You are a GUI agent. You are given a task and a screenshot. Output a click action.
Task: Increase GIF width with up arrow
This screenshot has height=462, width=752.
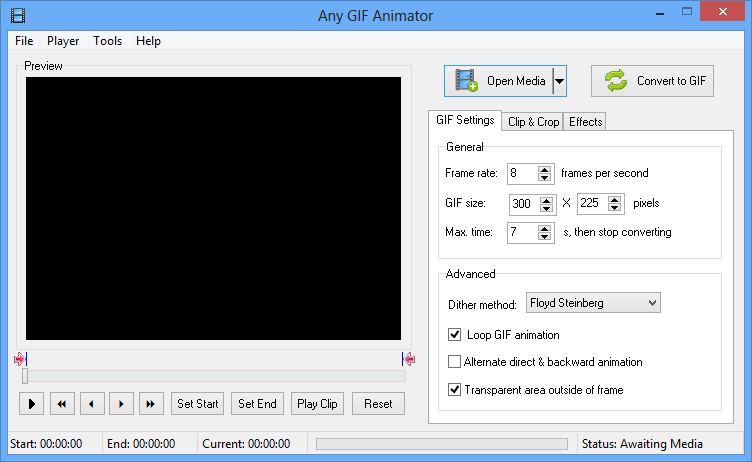pyautogui.click(x=546, y=200)
